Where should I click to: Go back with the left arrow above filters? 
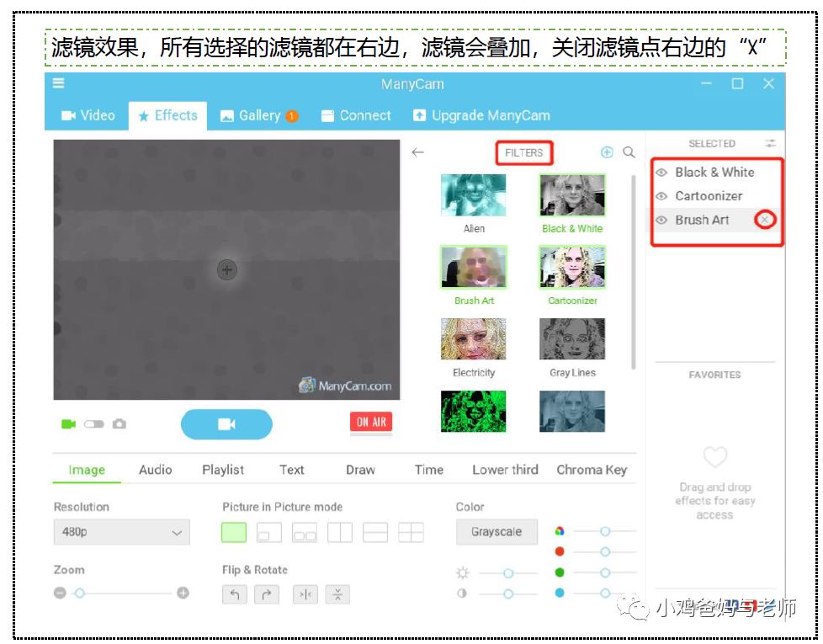point(417,152)
